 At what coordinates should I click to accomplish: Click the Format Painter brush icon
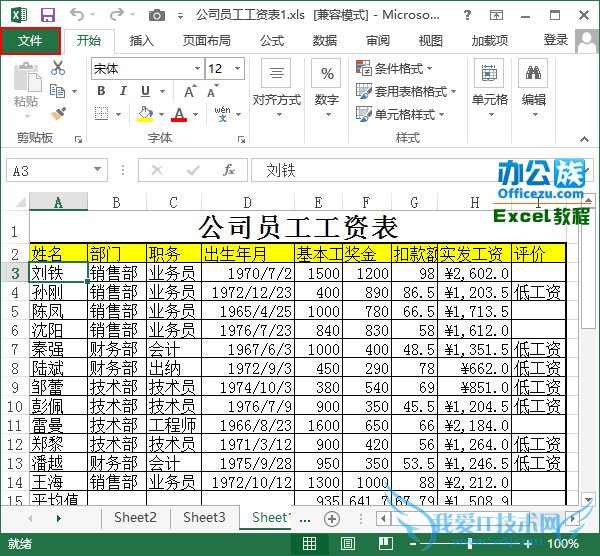(58, 114)
